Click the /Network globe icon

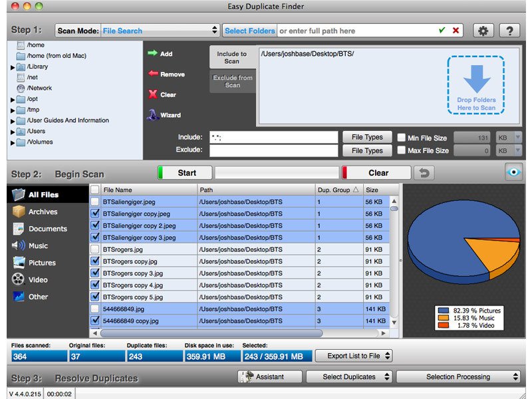click(x=21, y=88)
